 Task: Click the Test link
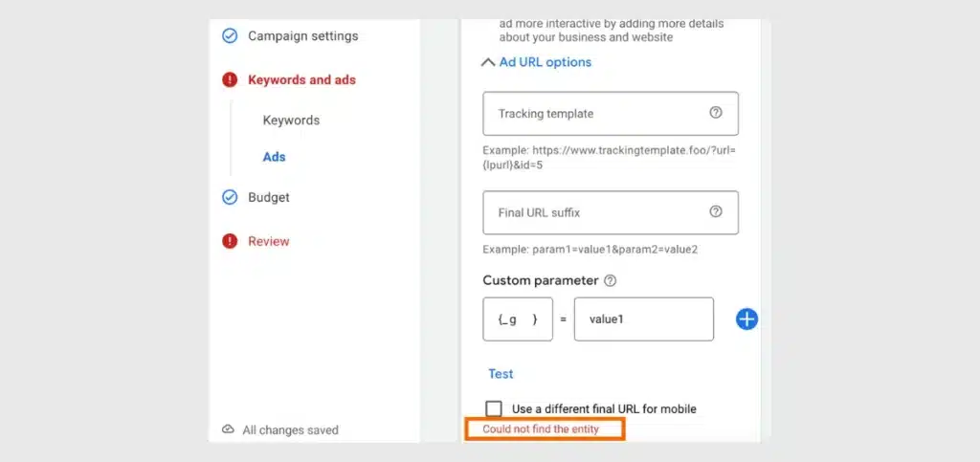click(x=501, y=374)
